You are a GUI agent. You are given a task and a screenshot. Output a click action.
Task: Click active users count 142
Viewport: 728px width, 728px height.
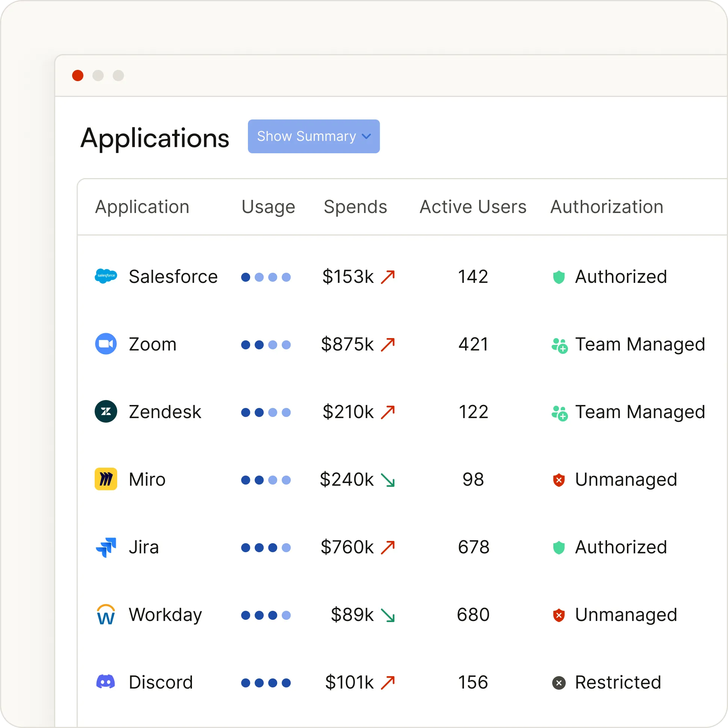473,276
